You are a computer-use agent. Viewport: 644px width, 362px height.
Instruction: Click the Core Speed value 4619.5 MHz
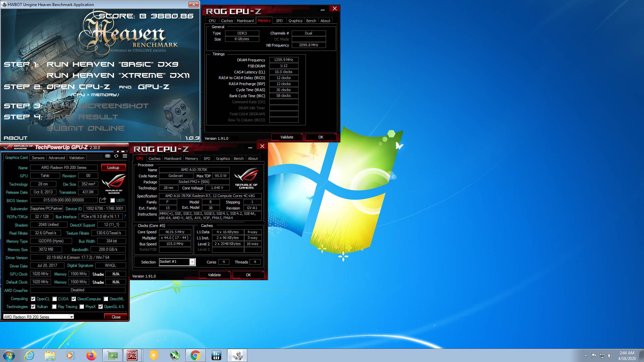(175, 232)
